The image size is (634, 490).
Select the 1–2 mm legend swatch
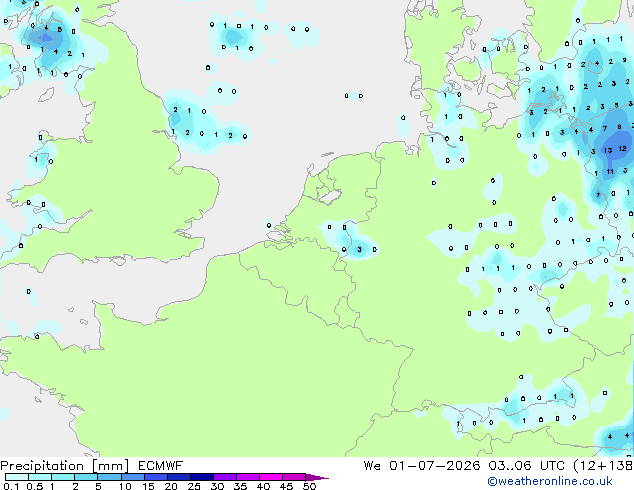point(63,477)
